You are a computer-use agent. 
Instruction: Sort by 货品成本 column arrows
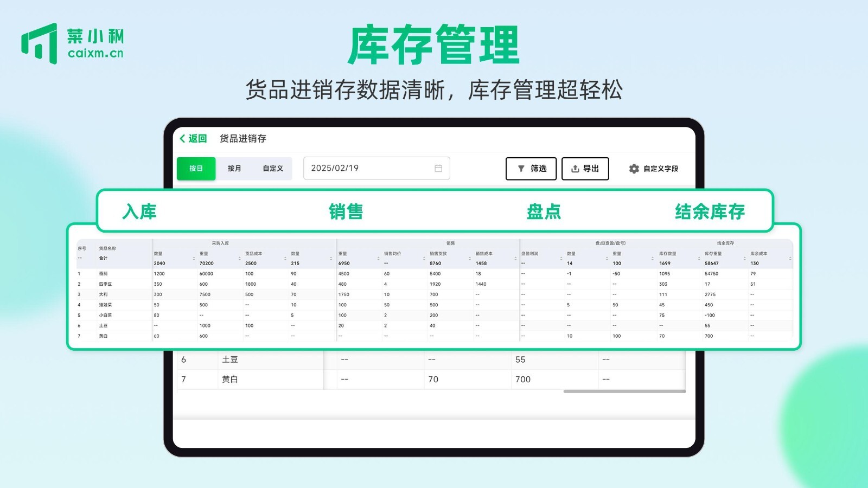click(285, 259)
